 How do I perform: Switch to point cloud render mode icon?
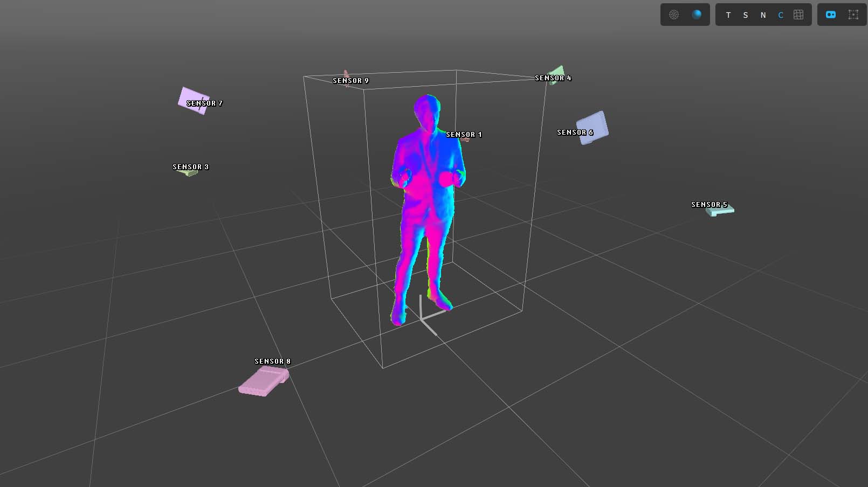pos(674,15)
